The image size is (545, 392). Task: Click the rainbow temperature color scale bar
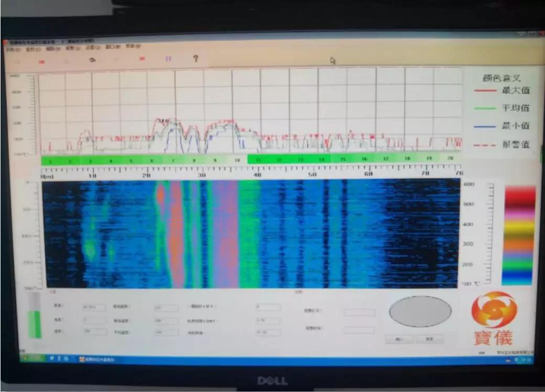click(x=519, y=235)
